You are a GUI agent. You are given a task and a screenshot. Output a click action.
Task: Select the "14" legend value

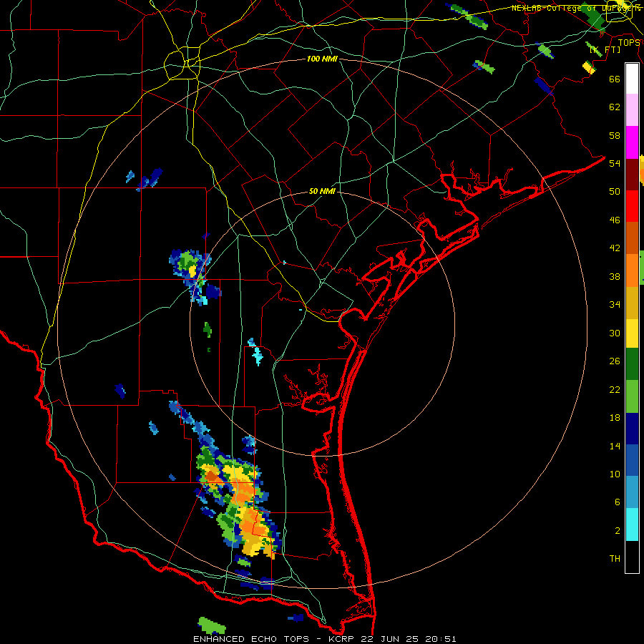coord(615,447)
